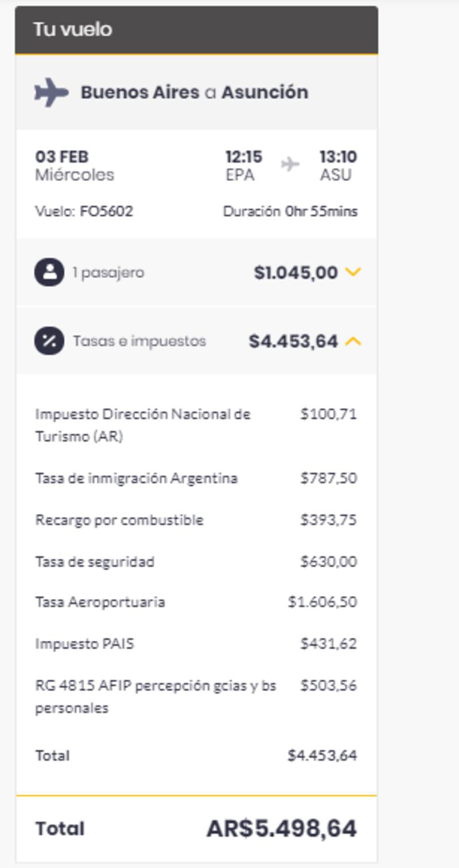Expand the 1 pasajero price breakdown chevron
Viewport: 459px width, 868px height.
click(x=353, y=272)
